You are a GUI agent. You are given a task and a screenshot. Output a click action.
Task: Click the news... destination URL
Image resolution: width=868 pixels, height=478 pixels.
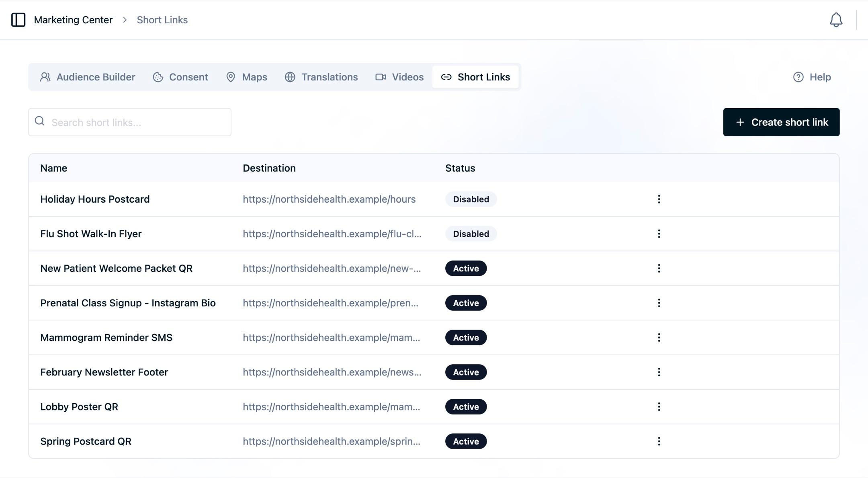(332, 372)
